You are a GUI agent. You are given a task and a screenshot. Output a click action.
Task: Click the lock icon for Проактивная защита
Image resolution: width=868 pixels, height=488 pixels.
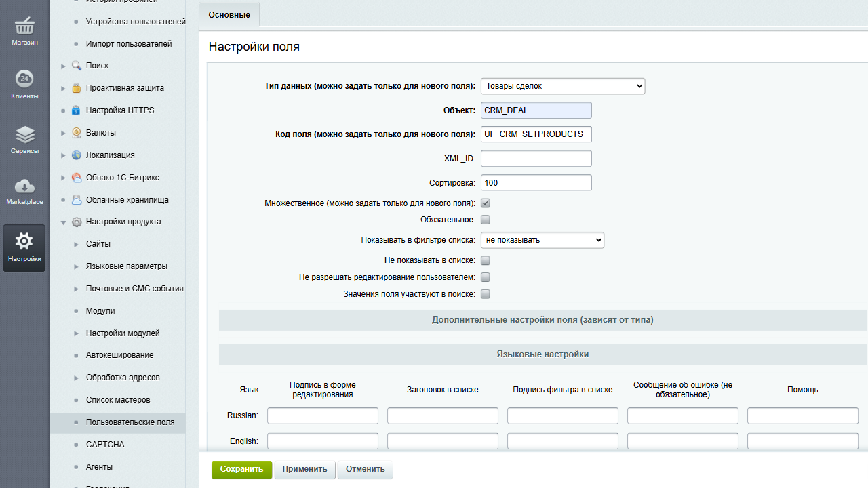[77, 88]
